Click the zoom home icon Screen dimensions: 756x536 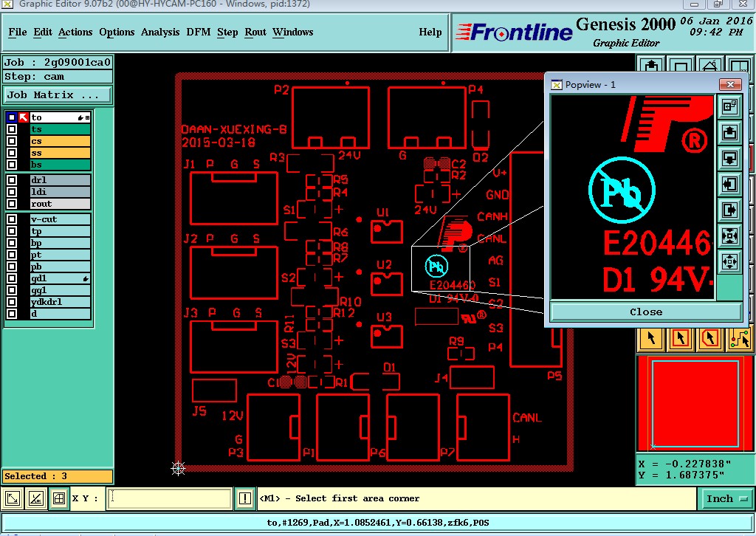point(710,64)
